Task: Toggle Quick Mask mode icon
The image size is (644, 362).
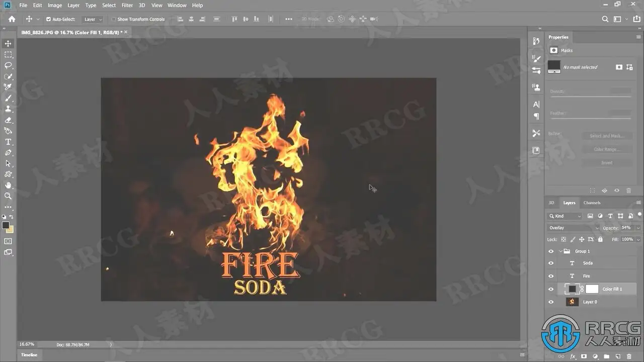Action: pos(8,241)
